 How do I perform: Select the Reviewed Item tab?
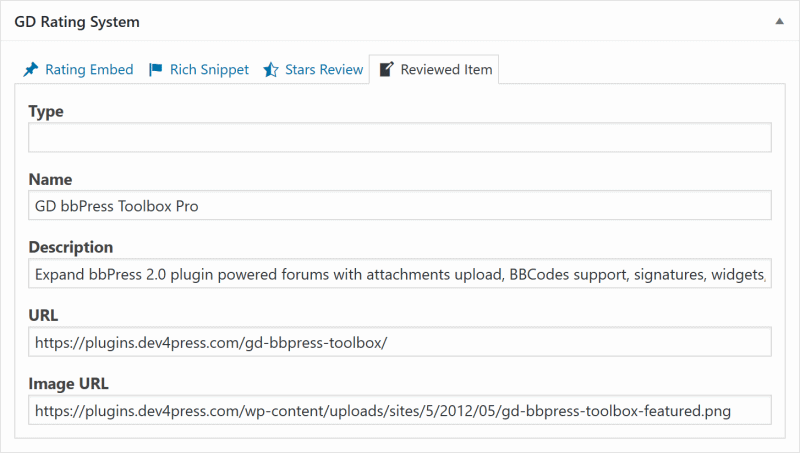(434, 69)
